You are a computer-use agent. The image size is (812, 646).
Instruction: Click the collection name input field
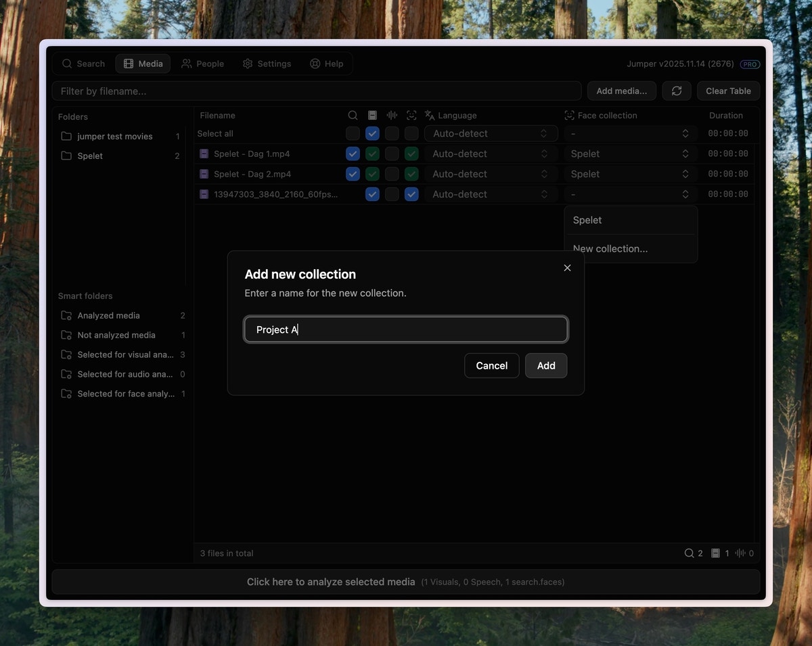point(406,330)
